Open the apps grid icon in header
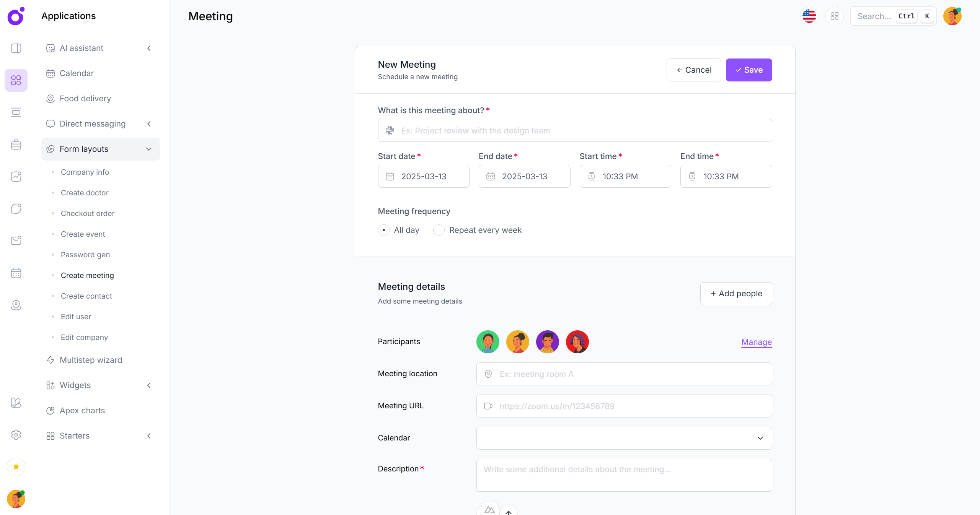The height and width of the screenshot is (515, 980). (834, 16)
